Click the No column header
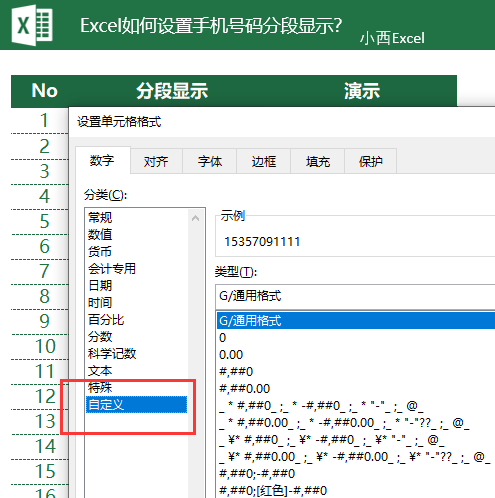The image size is (495, 498). coord(44,91)
